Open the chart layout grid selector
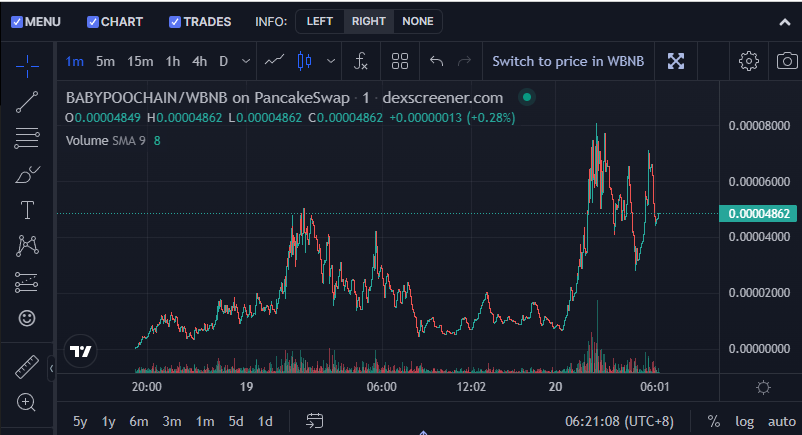The width and height of the screenshot is (802, 435). (399, 61)
